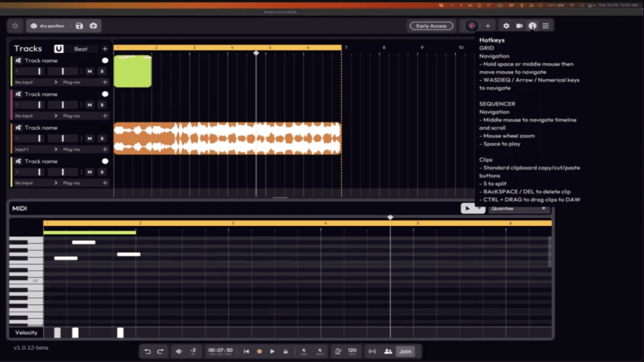Click the green clip on first track
Viewport: 644px width, 362px height.
click(x=133, y=72)
